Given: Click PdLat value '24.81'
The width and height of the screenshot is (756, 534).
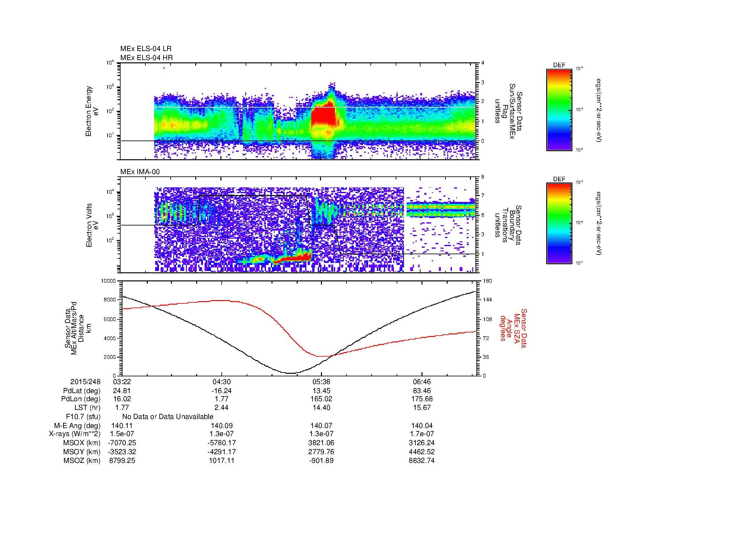Looking at the screenshot, I should [x=122, y=391].
